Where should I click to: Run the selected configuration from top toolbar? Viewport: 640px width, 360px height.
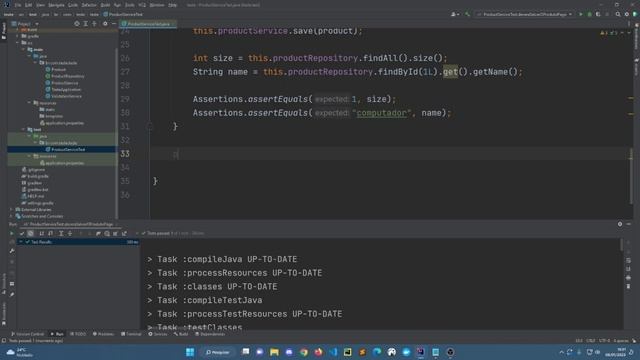581,14
